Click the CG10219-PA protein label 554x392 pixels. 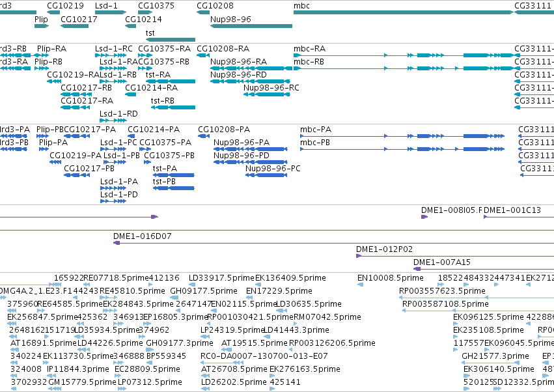point(76,156)
